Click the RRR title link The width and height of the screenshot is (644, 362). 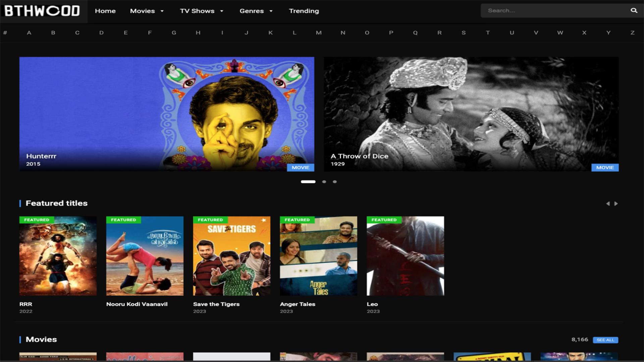(26, 304)
